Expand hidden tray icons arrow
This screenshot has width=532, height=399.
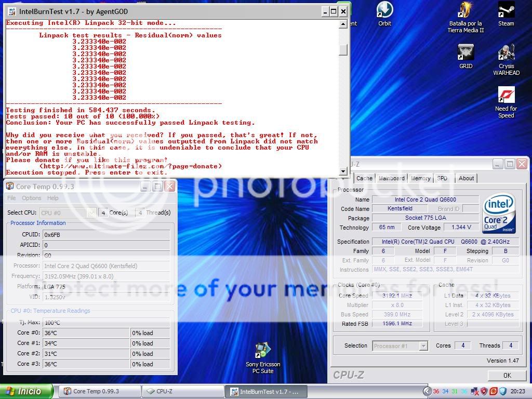(x=428, y=391)
